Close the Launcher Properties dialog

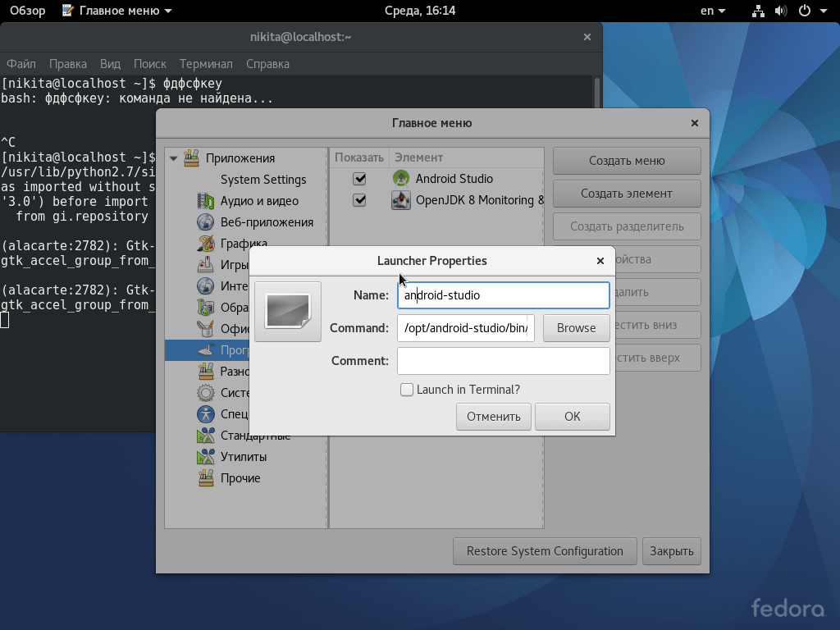[x=600, y=261]
